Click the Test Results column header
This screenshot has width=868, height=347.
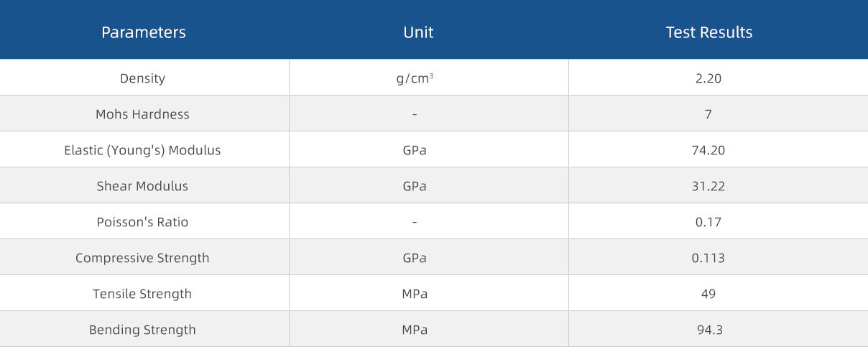pos(709,32)
